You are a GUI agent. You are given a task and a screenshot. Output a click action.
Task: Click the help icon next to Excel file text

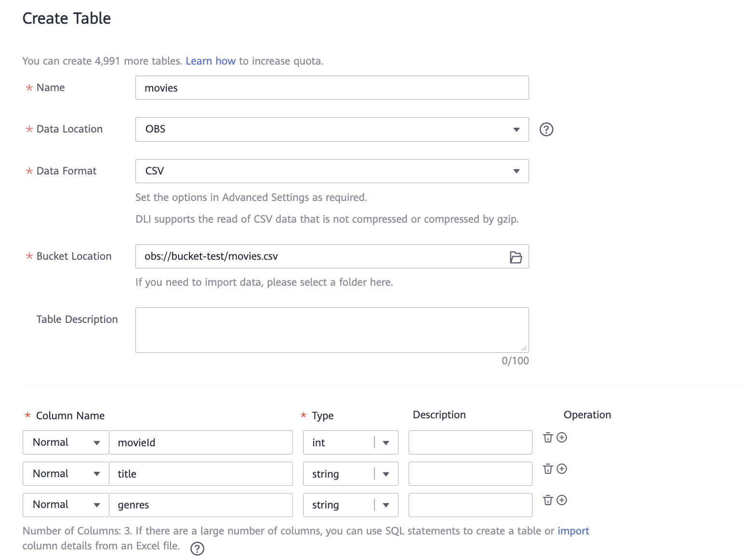(x=197, y=548)
